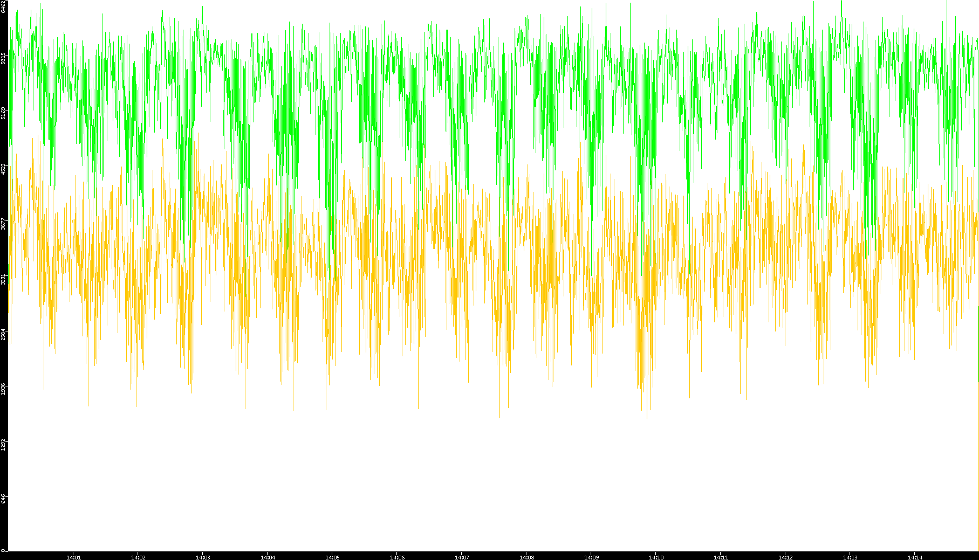The height and width of the screenshot is (560, 979).
Task: Select the 14:06 time marker
Action: coord(397,557)
